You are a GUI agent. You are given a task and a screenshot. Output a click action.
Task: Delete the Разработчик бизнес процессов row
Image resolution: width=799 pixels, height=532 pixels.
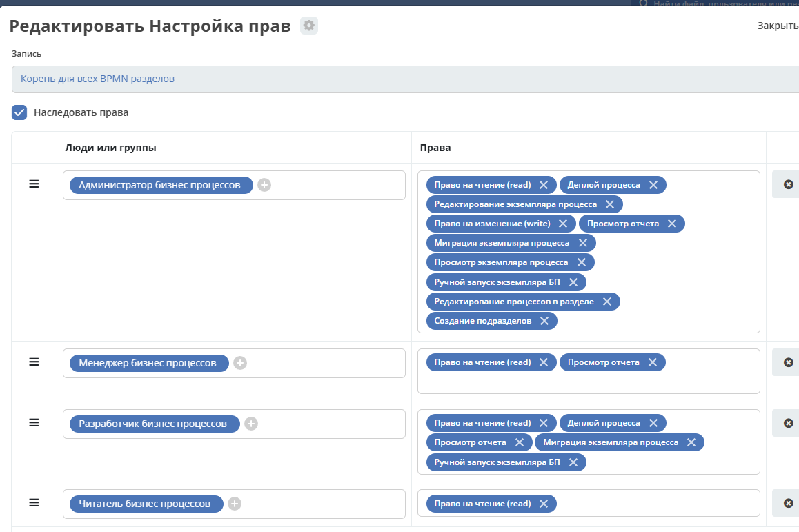pyautogui.click(x=789, y=423)
